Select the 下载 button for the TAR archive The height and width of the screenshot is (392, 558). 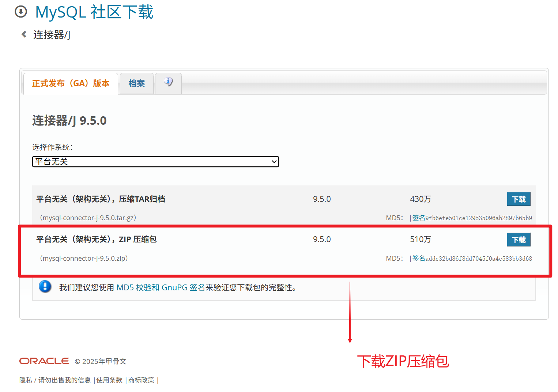click(519, 199)
